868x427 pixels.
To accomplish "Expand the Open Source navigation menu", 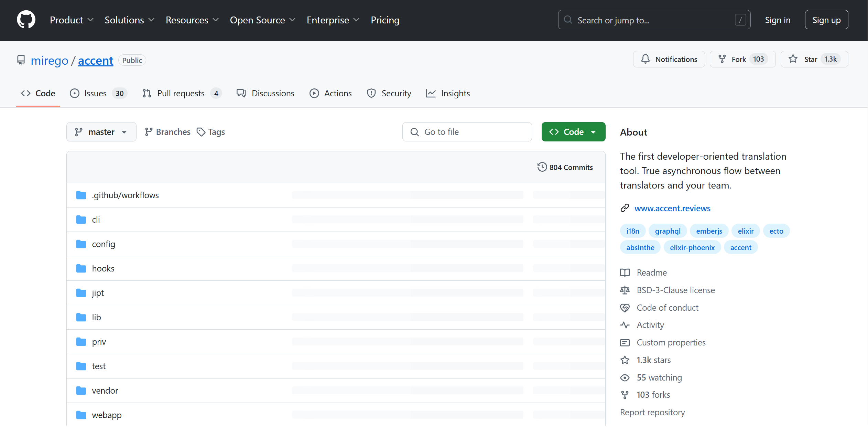I will pyautogui.click(x=262, y=20).
